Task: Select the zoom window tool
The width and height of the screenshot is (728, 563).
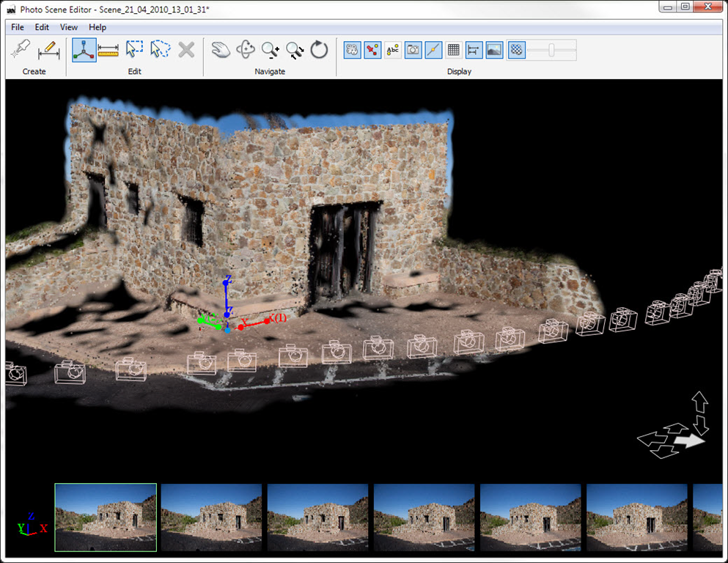Action: click(x=293, y=49)
